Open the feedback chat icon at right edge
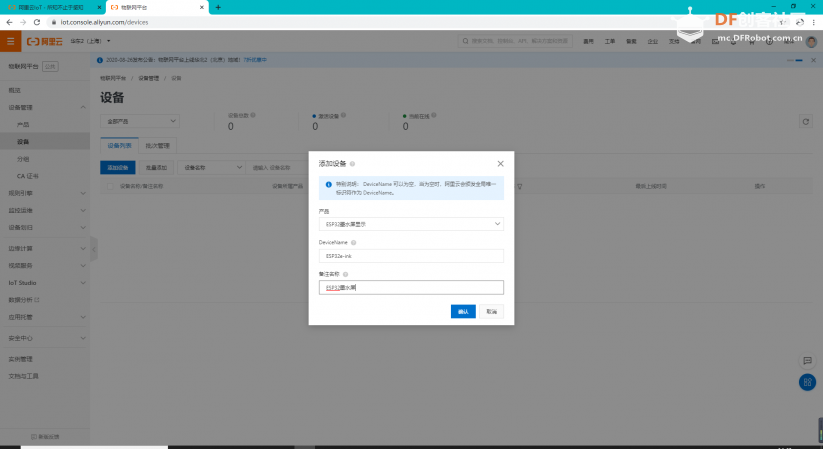Screen dimensions: 823x449 (x=807, y=361)
